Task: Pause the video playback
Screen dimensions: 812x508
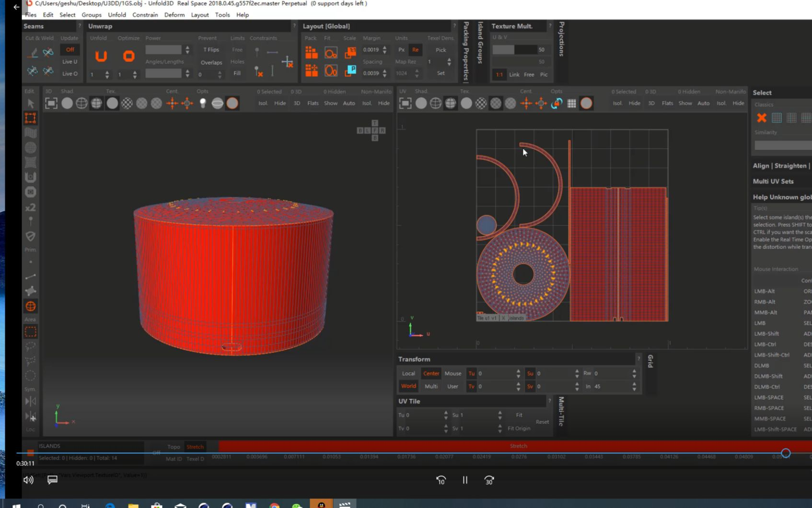Action: pos(465,480)
